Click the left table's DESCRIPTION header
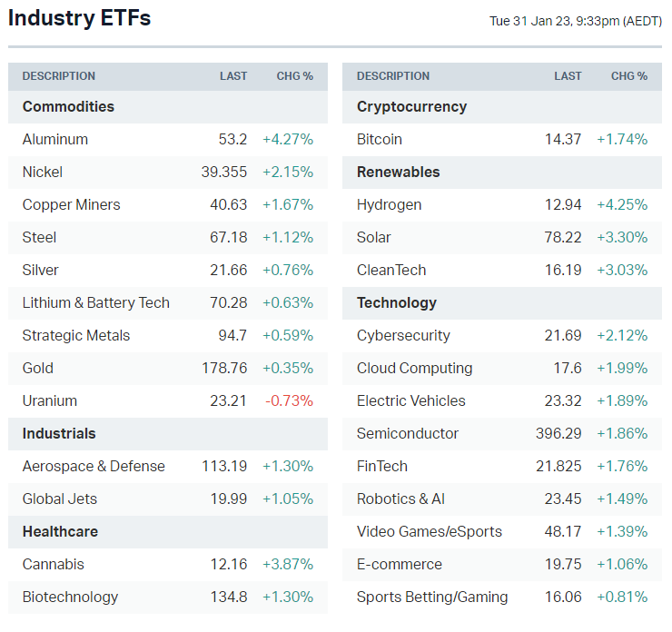Screen dimensions: 672x632 tap(59, 76)
